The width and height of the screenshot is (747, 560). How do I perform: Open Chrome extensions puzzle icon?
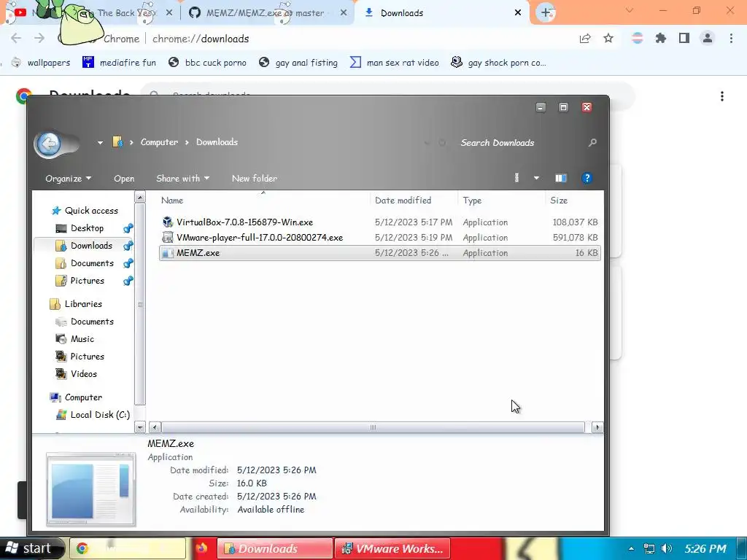click(x=661, y=38)
